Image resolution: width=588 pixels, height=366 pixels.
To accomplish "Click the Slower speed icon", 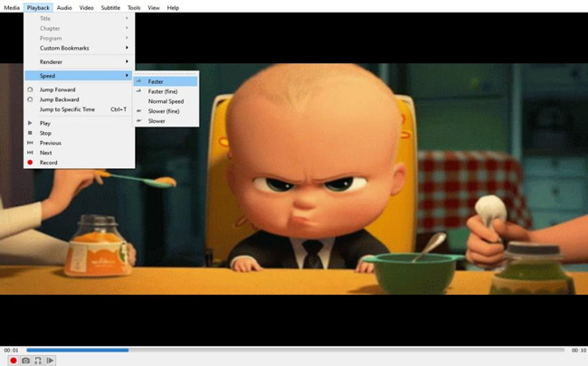I will (139, 120).
